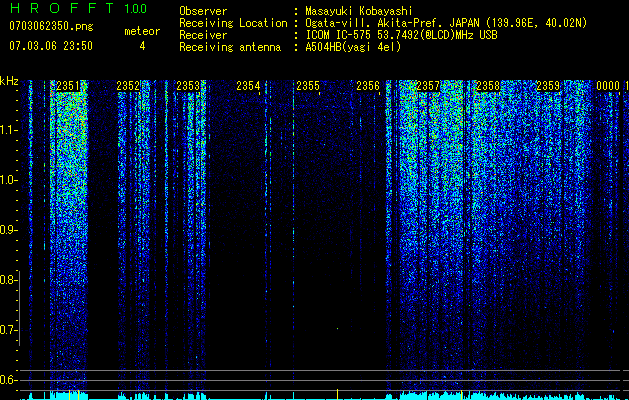629x400 pixels.
Task: Click the 0.8 frequency axis label
Action: (x=7, y=280)
